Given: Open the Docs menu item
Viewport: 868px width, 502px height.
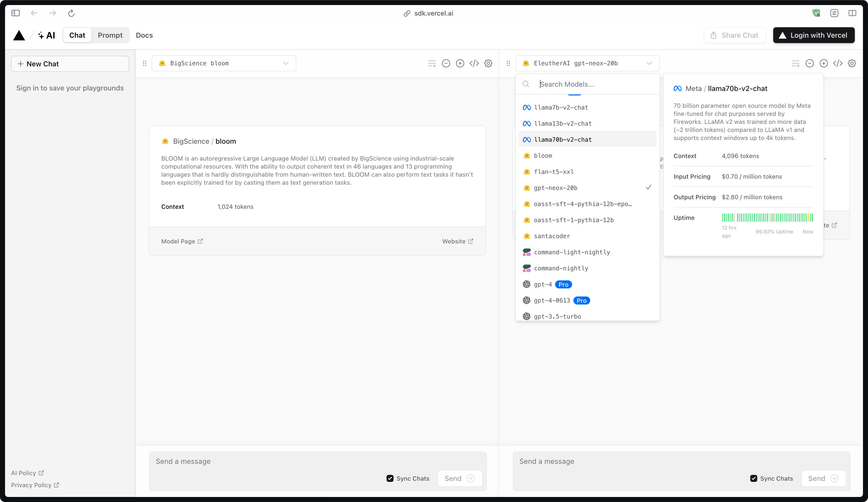Looking at the screenshot, I should click(144, 35).
